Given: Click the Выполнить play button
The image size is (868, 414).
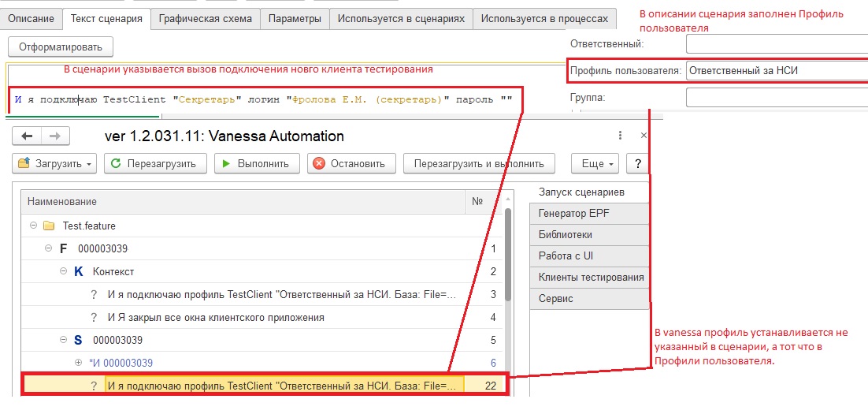Looking at the screenshot, I should click(x=257, y=163).
